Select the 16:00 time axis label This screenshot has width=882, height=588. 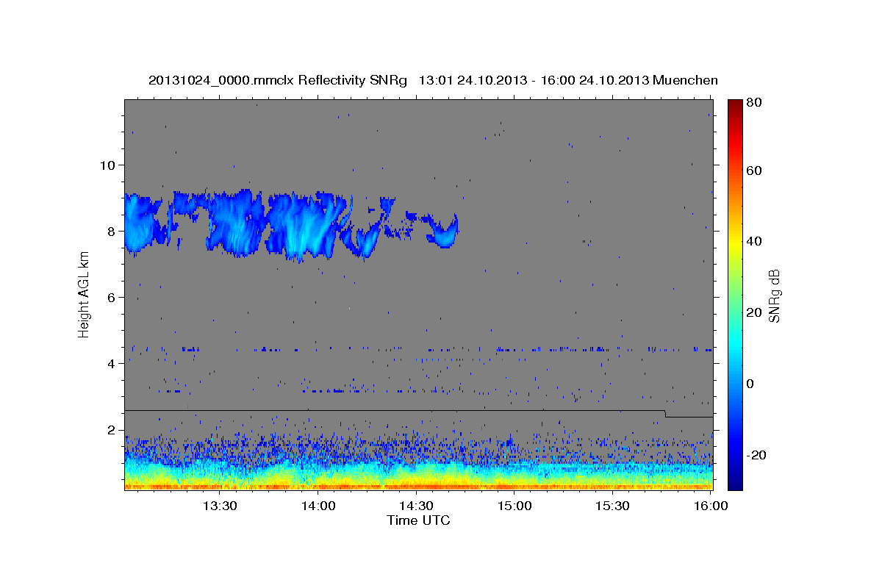(711, 506)
